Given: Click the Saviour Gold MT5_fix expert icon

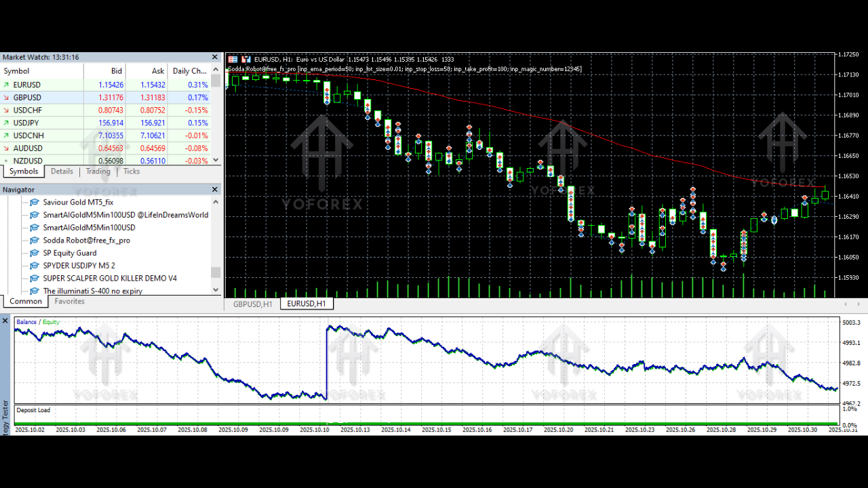Looking at the screenshot, I should tap(35, 202).
